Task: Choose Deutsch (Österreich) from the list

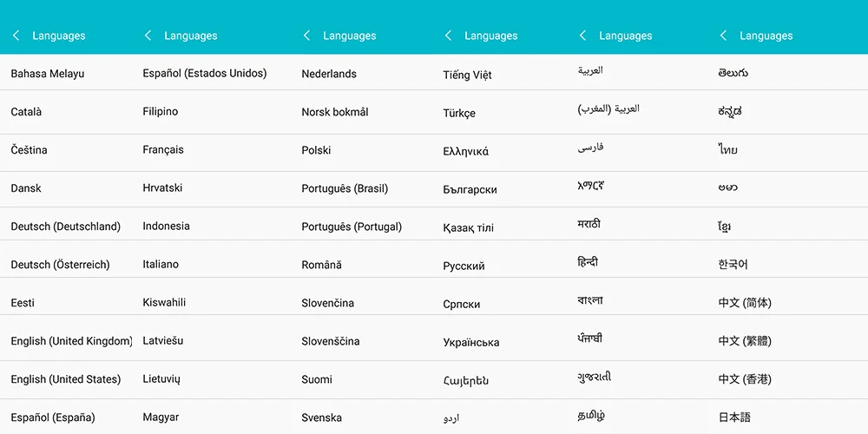Action: pos(61,265)
